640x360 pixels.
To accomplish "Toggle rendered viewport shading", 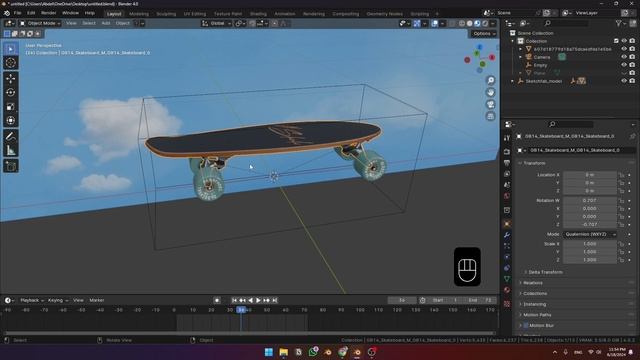I will click(485, 24).
